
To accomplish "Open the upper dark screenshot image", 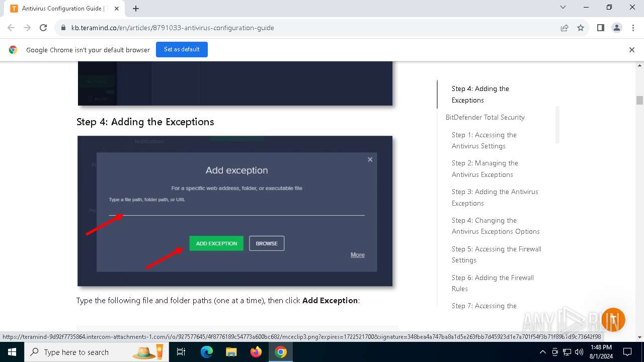I will (x=235, y=83).
